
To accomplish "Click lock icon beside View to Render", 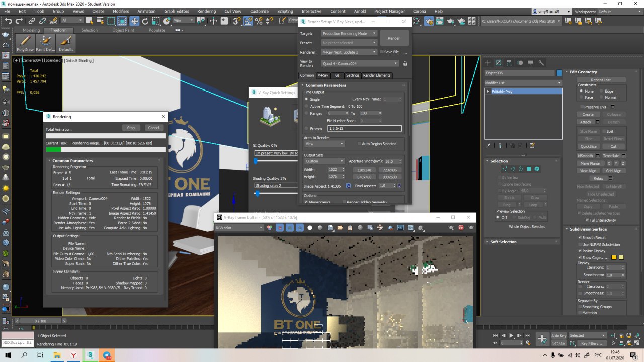I will [405, 63].
